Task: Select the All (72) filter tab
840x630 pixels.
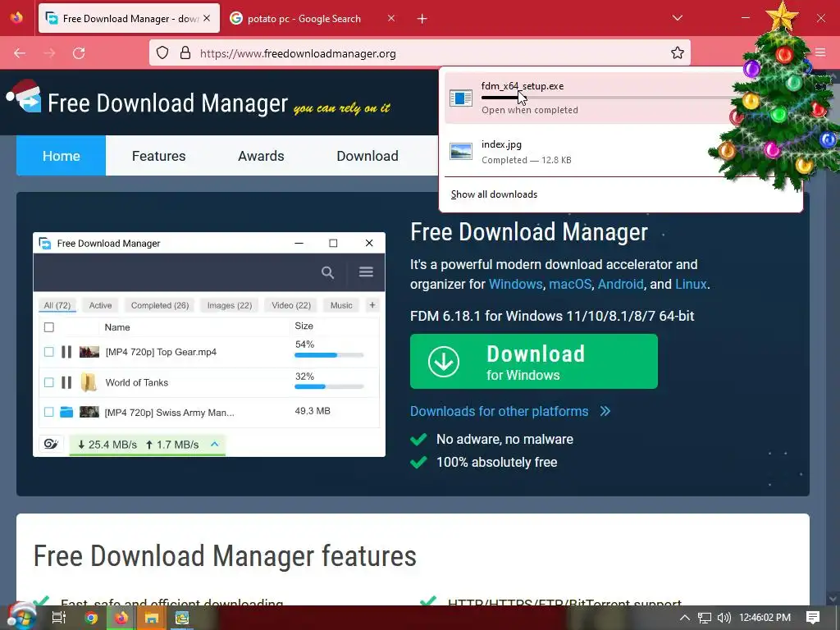Action: (x=57, y=305)
